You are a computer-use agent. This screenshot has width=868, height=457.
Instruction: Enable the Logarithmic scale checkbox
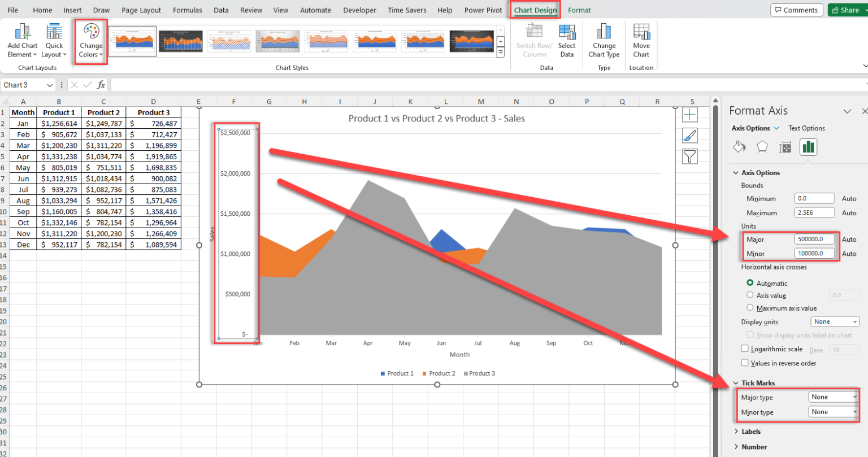745,349
